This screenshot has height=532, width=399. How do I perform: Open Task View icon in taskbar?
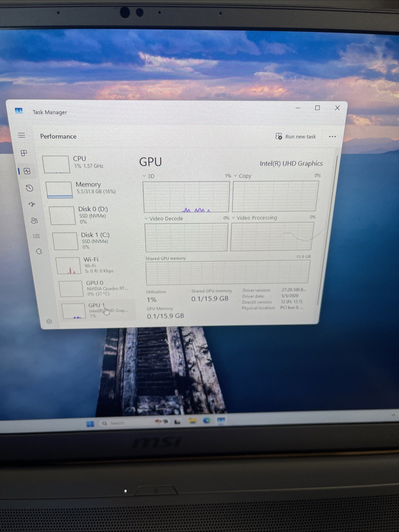tap(177, 422)
